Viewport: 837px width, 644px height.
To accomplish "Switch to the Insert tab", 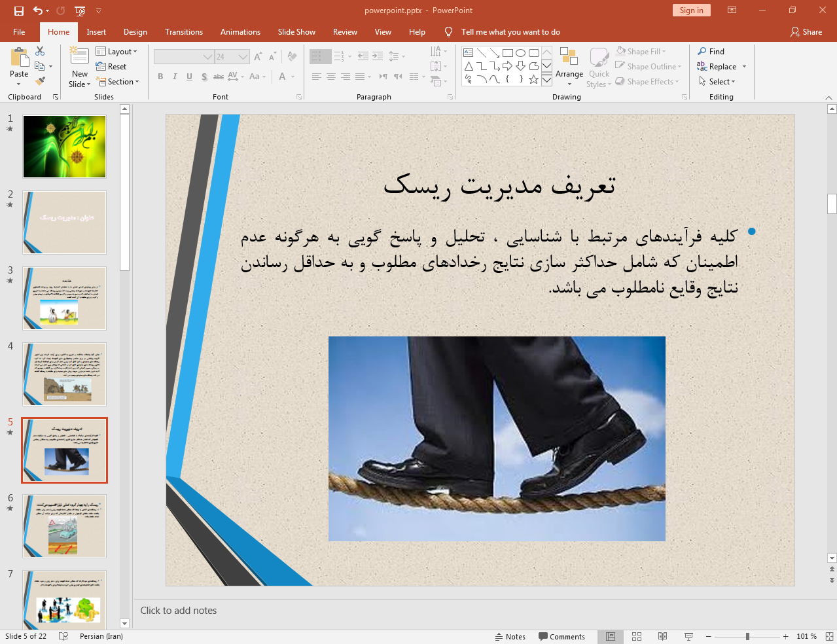I will pyautogui.click(x=96, y=31).
